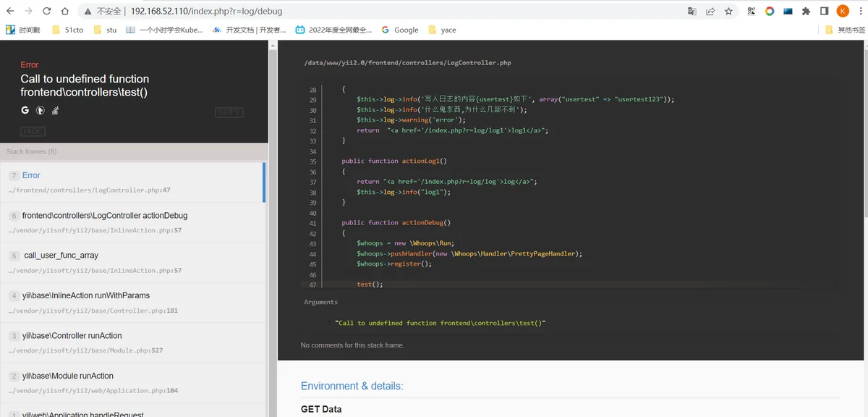The image size is (868, 417).
Task: Go forward in browser history
Action: pyautogui.click(x=29, y=11)
